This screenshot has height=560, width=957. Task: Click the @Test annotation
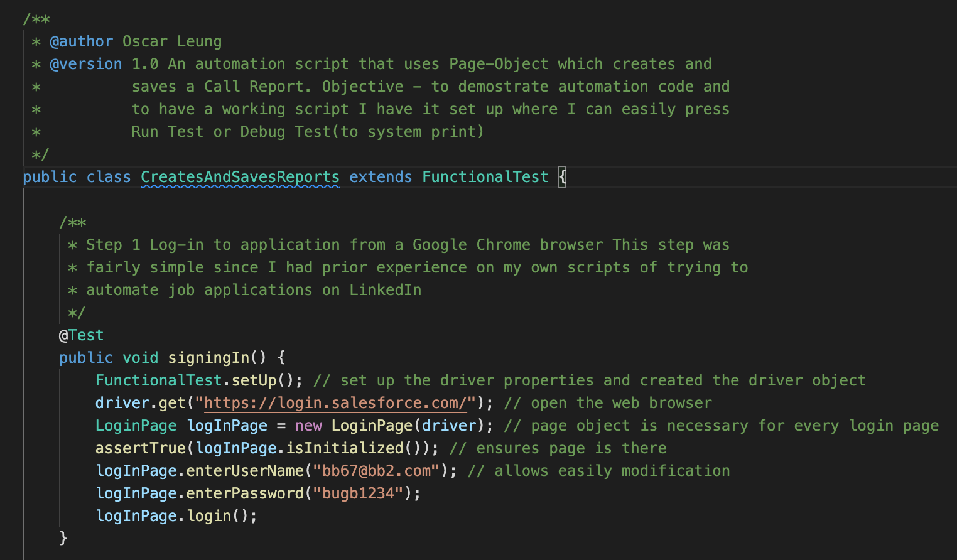pos(81,335)
